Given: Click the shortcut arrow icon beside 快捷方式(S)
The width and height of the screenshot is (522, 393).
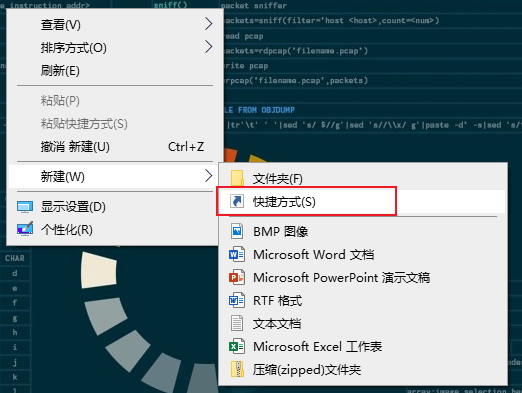Looking at the screenshot, I should point(237,201).
